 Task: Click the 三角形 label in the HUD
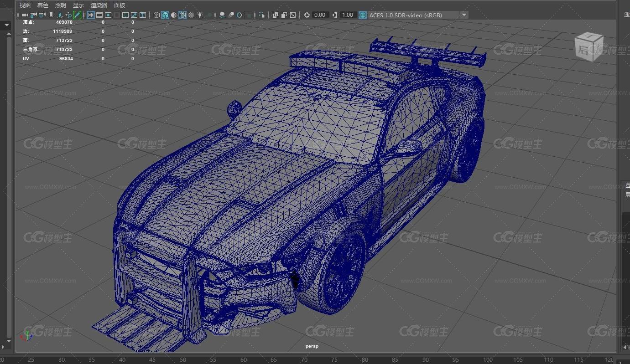coord(31,49)
